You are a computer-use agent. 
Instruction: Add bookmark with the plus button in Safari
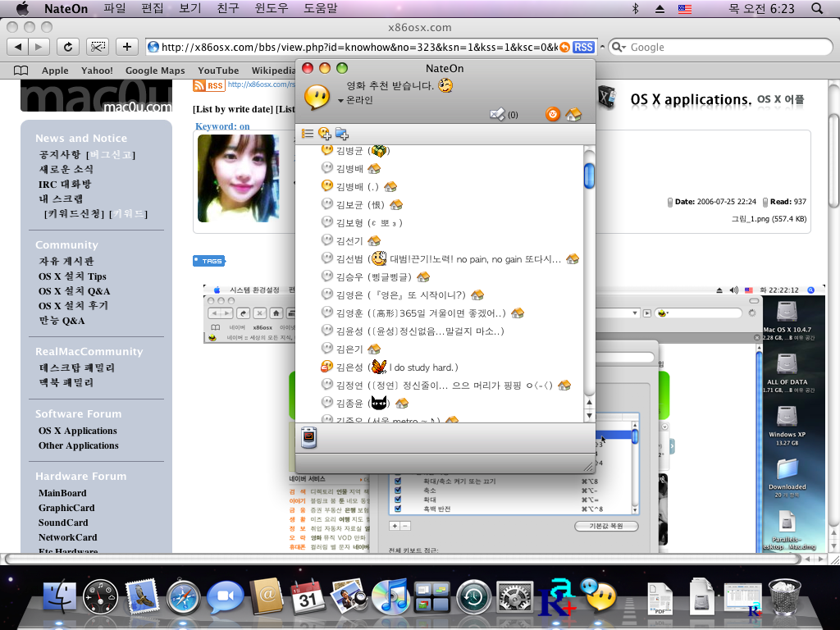(127, 47)
